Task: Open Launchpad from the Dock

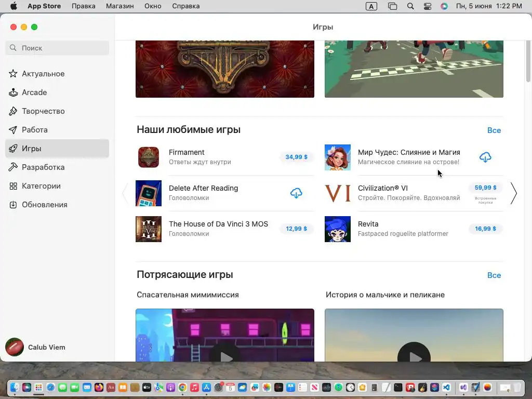Action: [x=38, y=387]
